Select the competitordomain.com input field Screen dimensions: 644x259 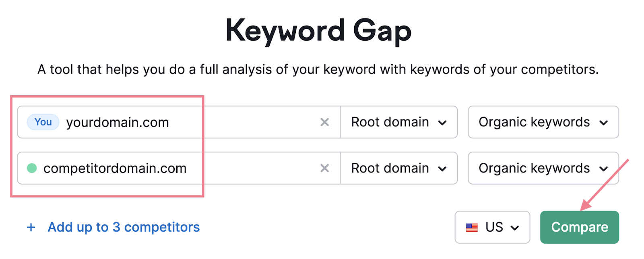[181, 168]
